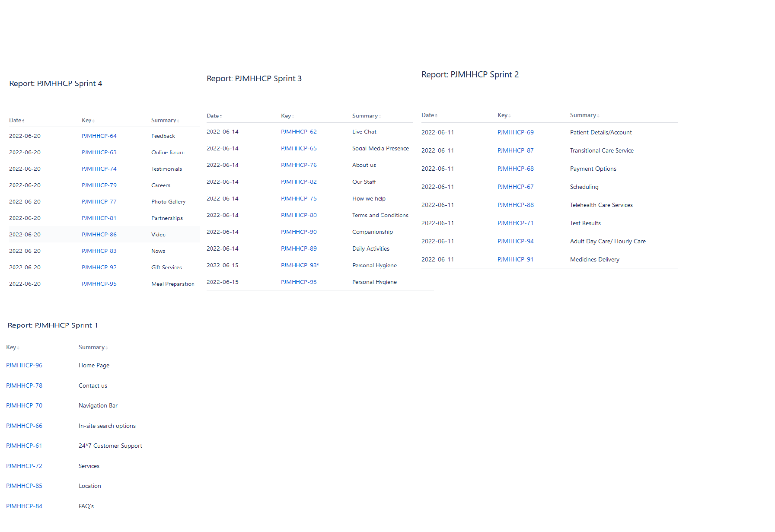Click the "Live Chat" summary
Screen dimensions: 775x532
(x=364, y=132)
